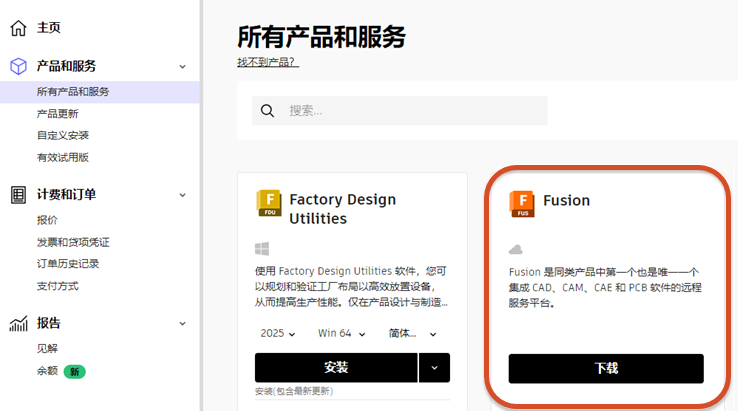Collapse the 计费和订单 section chevron
Screen dimensions: 738x411
click(x=183, y=195)
